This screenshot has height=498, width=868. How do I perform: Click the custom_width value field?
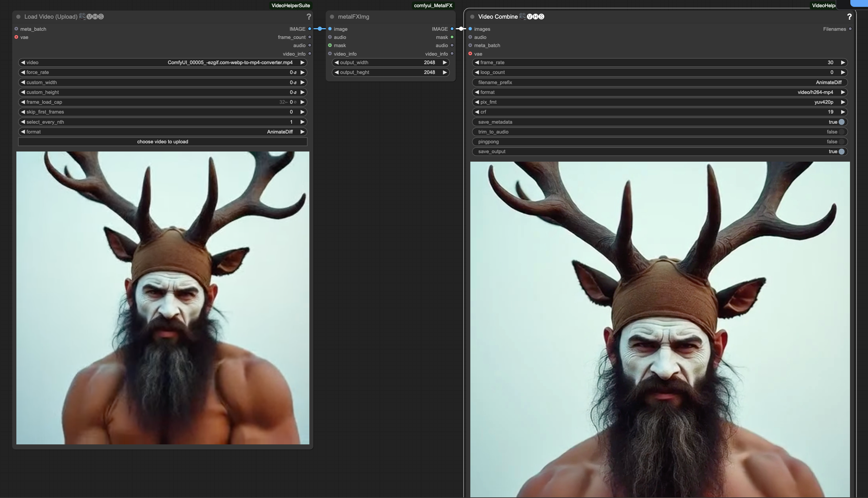tap(163, 82)
